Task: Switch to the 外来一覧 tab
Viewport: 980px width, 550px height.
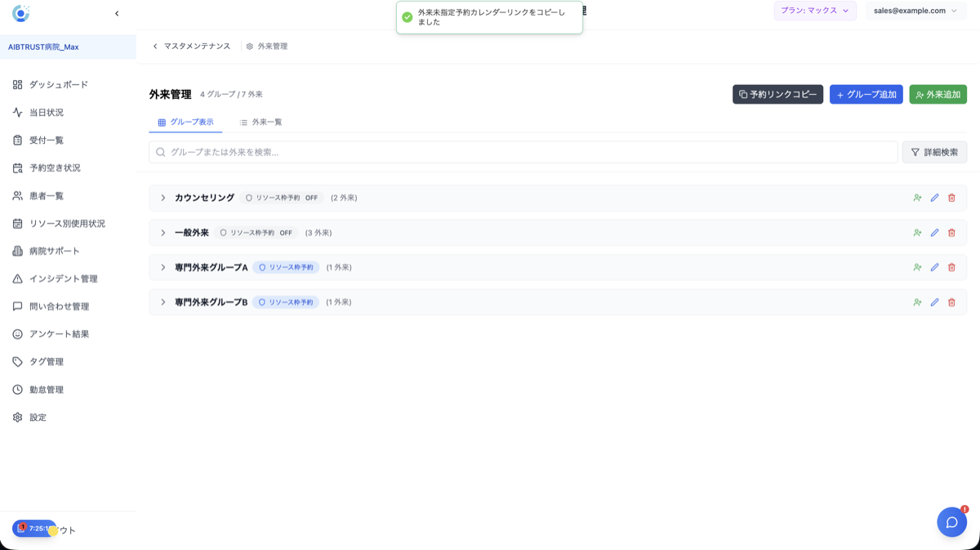Action: coord(263,121)
